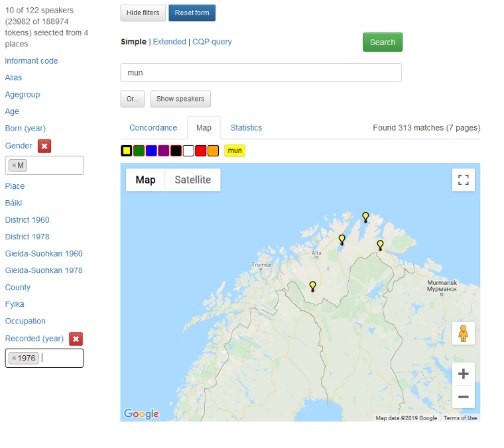Open the Statistics tab
Image resolution: width=504 pixels, height=448 pixels.
point(246,128)
